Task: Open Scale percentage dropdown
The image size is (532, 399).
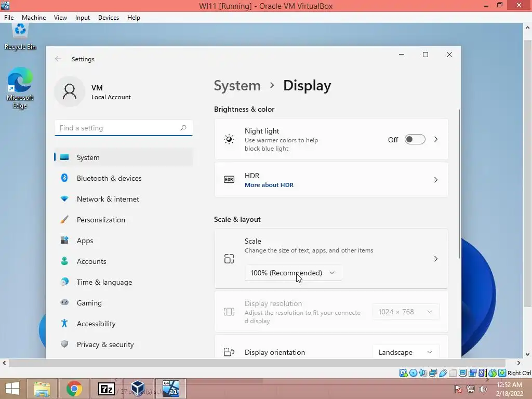Action: click(x=293, y=273)
